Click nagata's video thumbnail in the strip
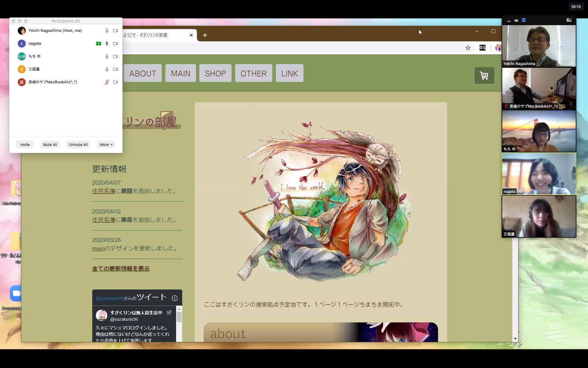The height and width of the screenshot is (368, 588). (539, 174)
